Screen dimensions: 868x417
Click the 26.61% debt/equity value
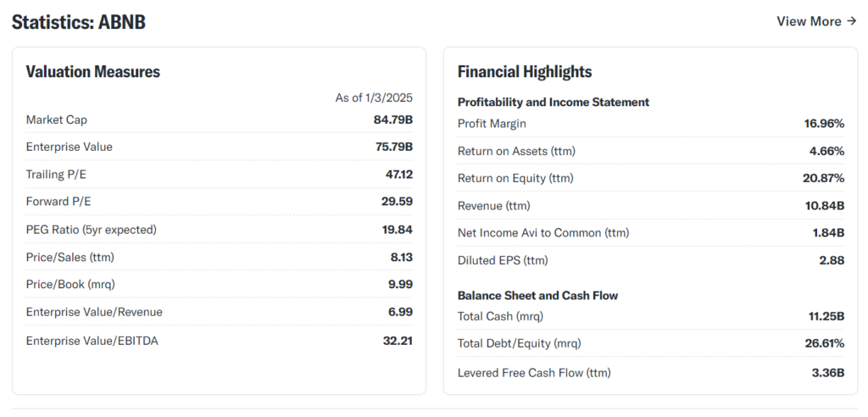click(825, 344)
